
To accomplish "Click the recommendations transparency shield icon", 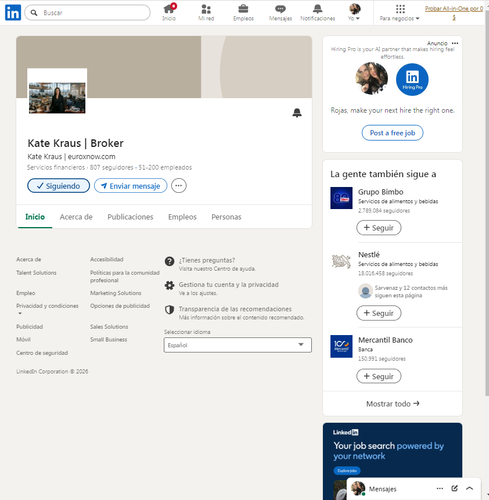I will [169, 310].
